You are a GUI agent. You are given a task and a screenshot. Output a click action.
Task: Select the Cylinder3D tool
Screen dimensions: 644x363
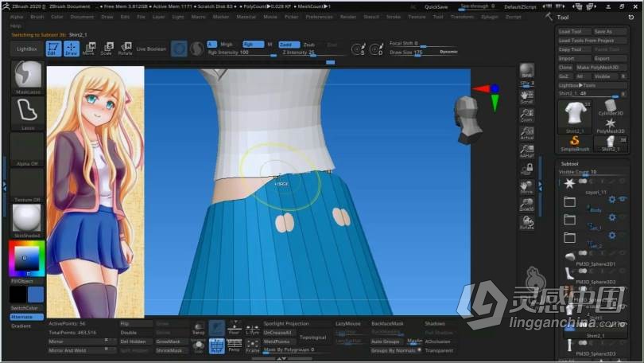[611, 108]
